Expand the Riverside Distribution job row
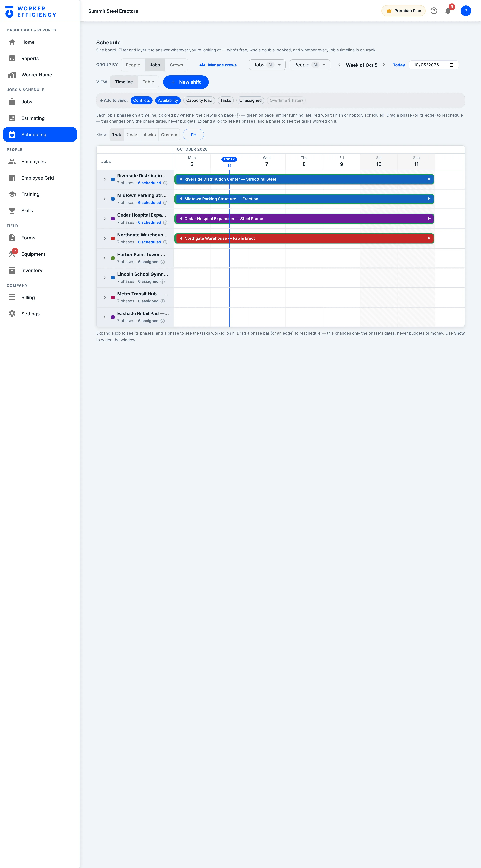Screen dimensions: 481x868 (x=105, y=179)
